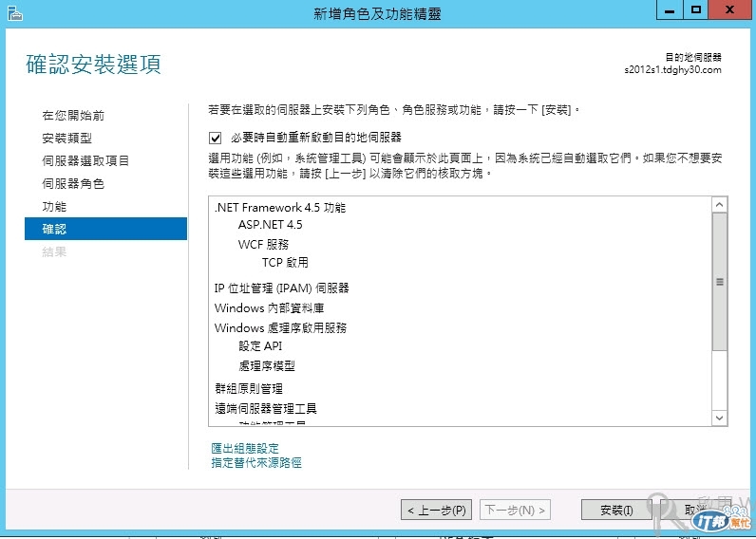Click the 安裝(I) button
This screenshot has width=756, height=539.
pyautogui.click(x=616, y=510)
